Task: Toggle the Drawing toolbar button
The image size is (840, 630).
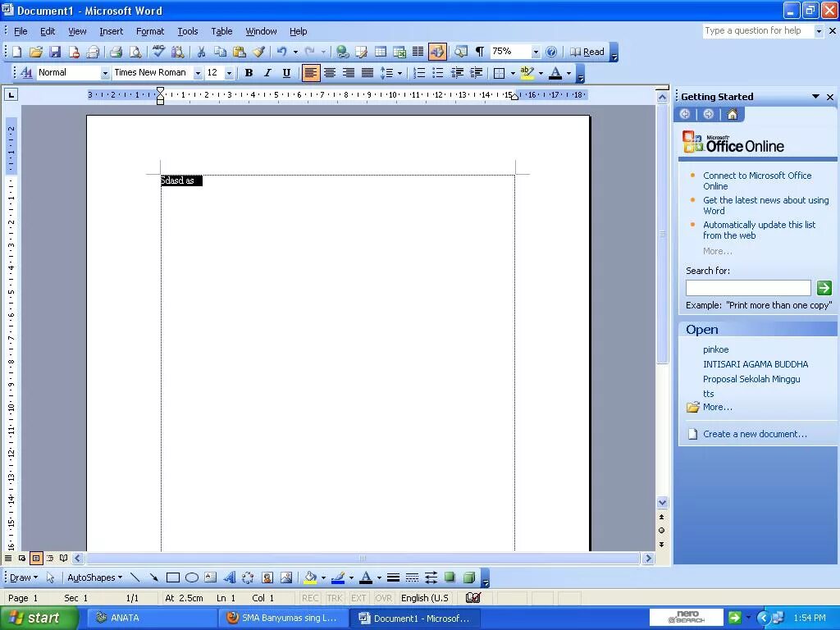Action: (x=437, y=52)
